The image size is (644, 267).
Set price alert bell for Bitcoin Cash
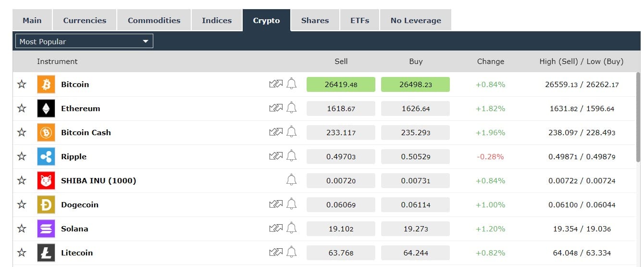[291, 132]
